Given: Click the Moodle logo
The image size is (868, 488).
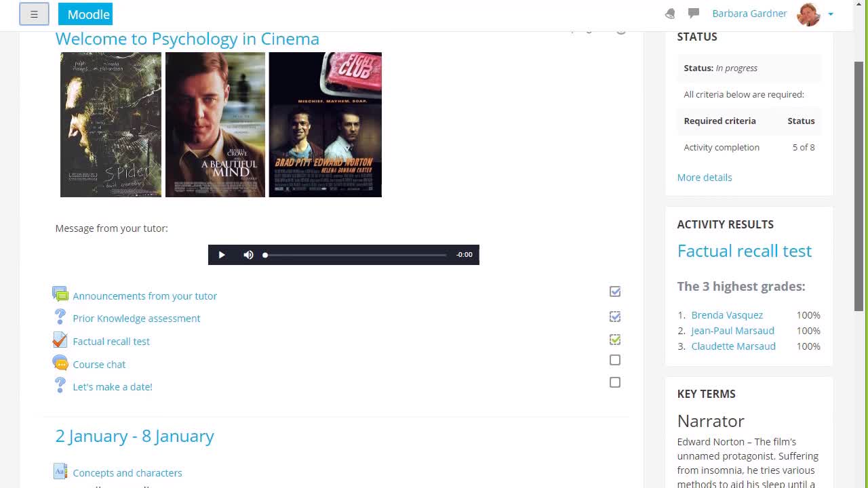Looking at the screenshot, I should click(x=85, y=14).
